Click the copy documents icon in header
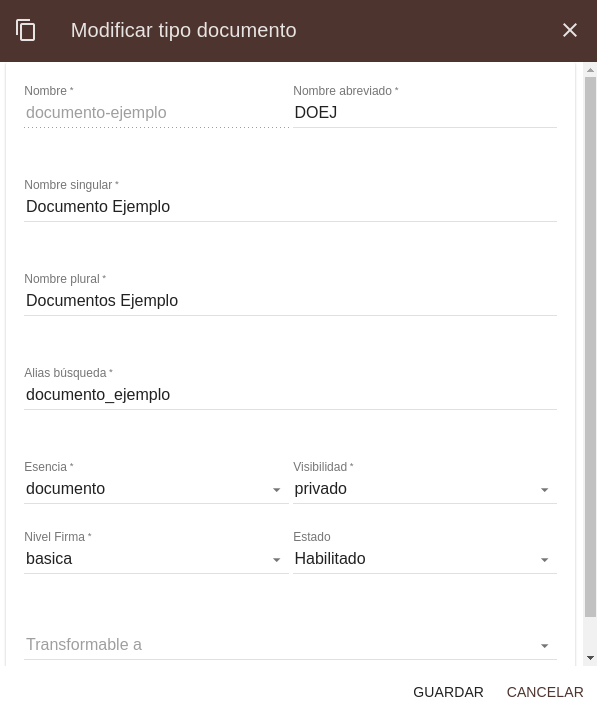This screenshot has width=597, height=716. click(x=26, y=30)
